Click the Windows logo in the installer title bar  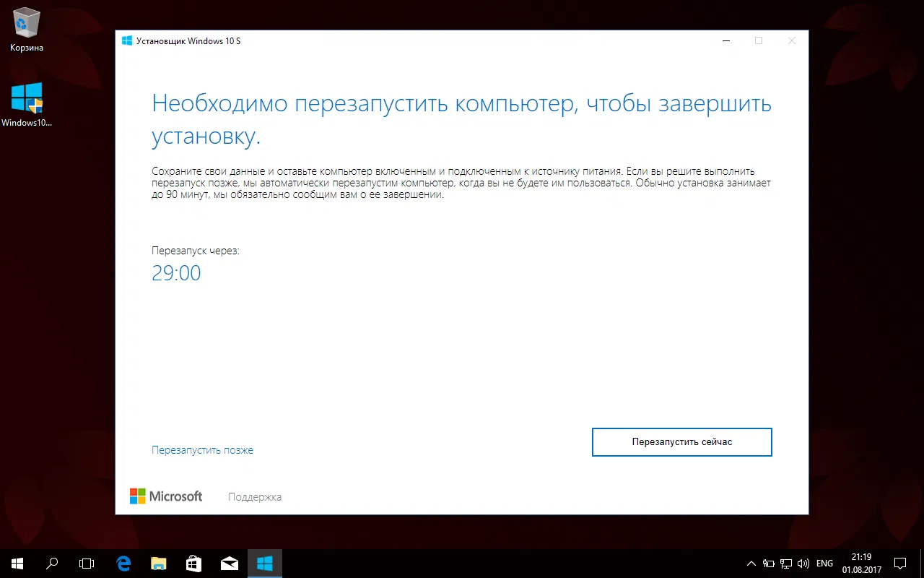pyautogui.click(x=127, y=41)
